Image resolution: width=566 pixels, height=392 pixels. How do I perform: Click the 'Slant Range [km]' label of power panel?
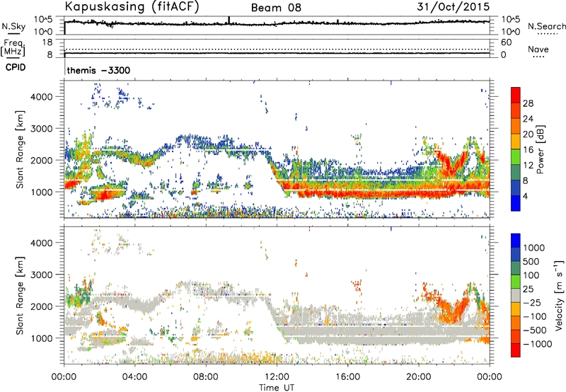coord(21,149)
